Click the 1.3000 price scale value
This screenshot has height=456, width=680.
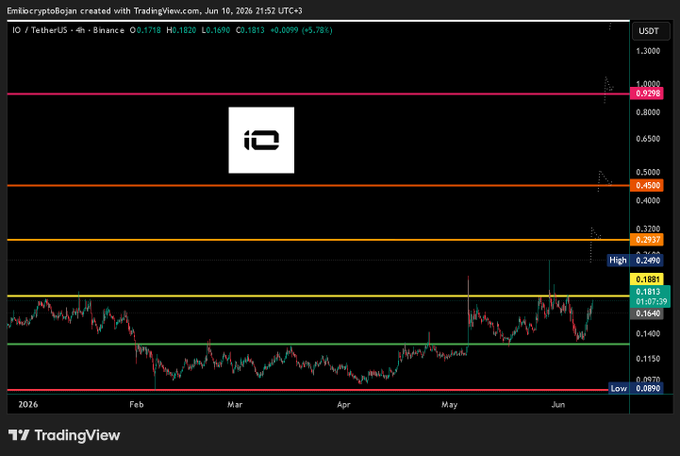point(648,51)
